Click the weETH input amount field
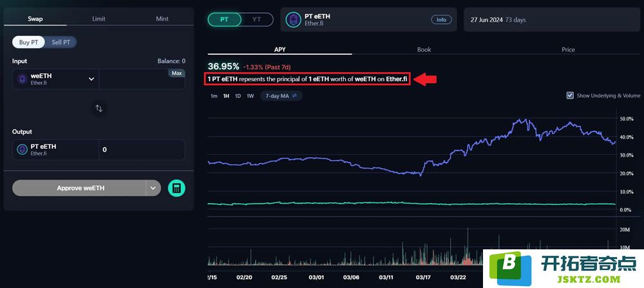The image size is (644, 288). tap(142, 79)
